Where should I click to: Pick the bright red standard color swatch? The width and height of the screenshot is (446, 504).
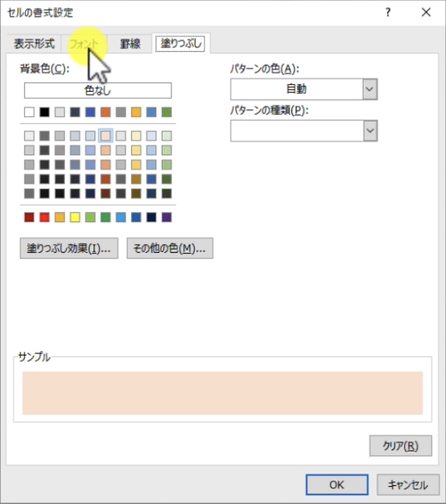point(45,217)
